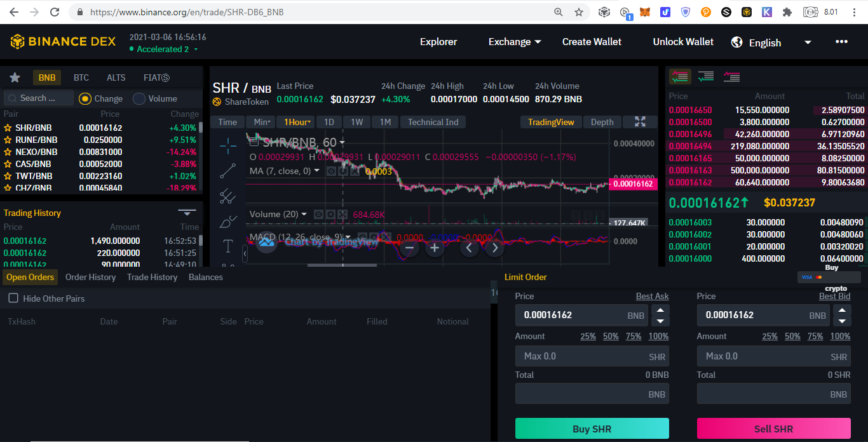This screenshot has height=442, width=868.
Task: Move the chart right with arrow button
Action: [x=494, y=248]
